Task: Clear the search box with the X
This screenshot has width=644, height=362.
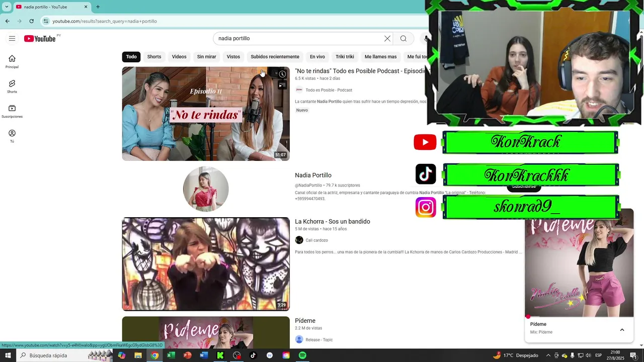Action: (387, 39)
